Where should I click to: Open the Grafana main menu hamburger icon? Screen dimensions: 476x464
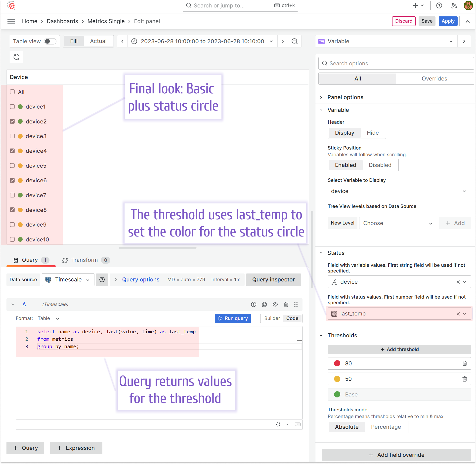[x=11, y=21]
